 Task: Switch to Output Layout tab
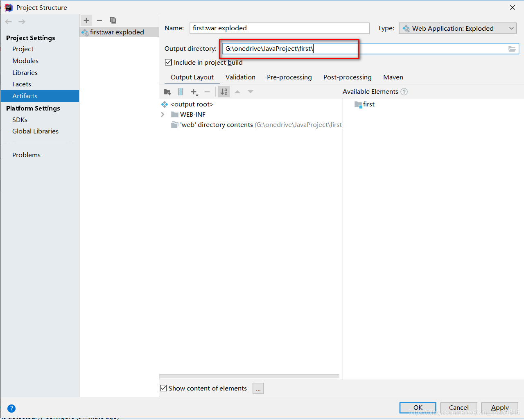192,77
